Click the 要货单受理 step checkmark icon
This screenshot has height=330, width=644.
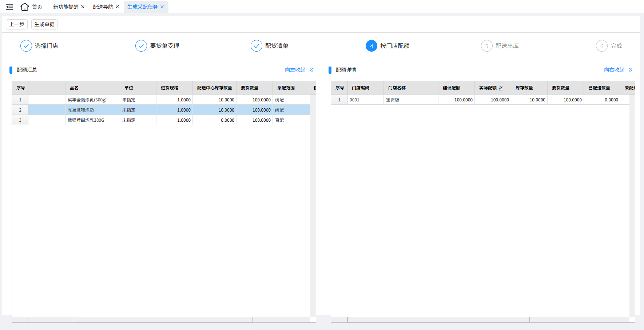[x=141, y=46]
